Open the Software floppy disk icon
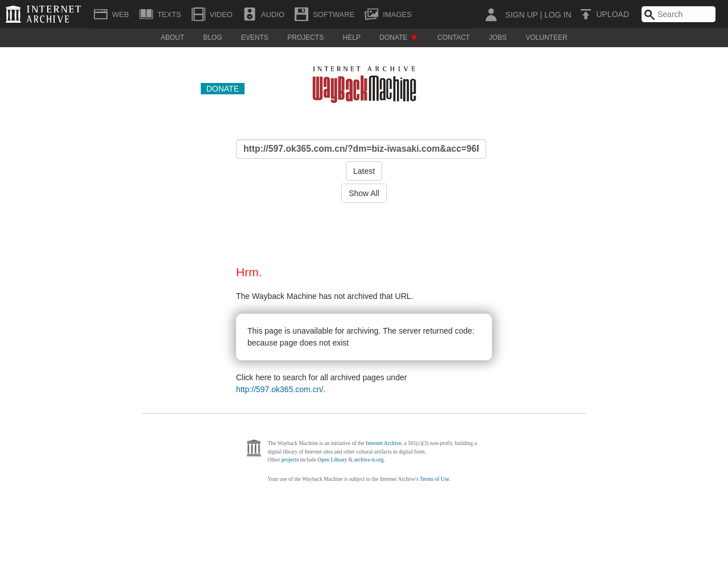The height and width of the screenshot is (582, 728). point(301,14)
